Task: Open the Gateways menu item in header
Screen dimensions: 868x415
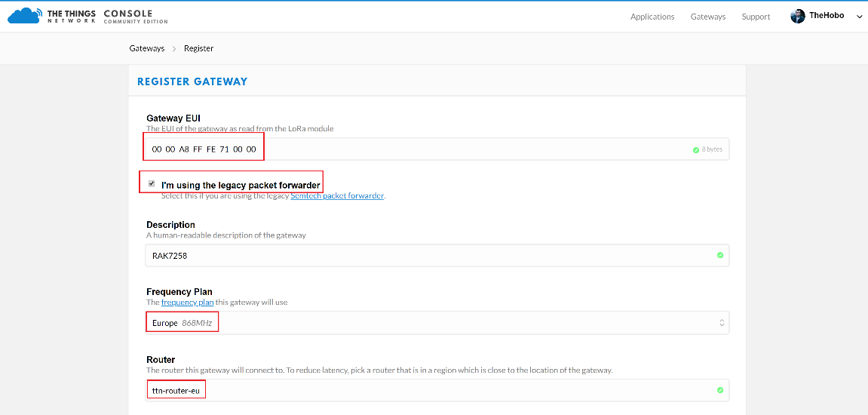Action: 708,17
